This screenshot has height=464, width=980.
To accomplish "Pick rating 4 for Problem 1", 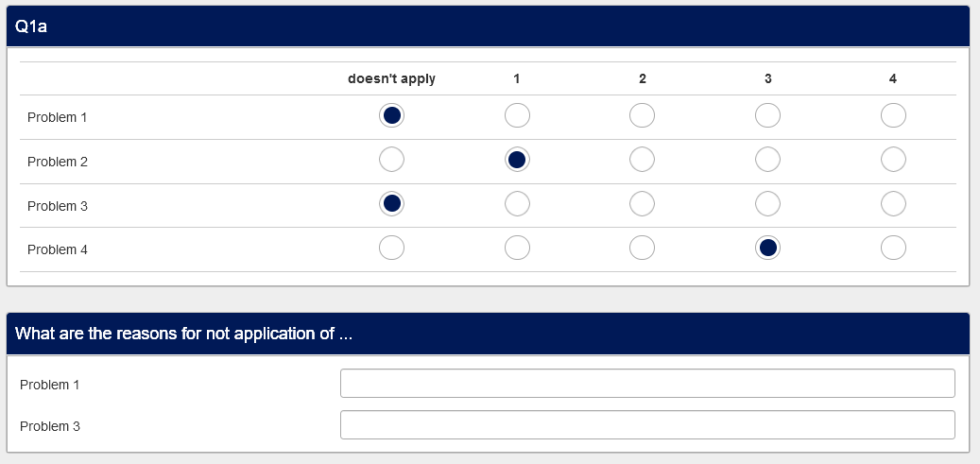I will [893, 115].
